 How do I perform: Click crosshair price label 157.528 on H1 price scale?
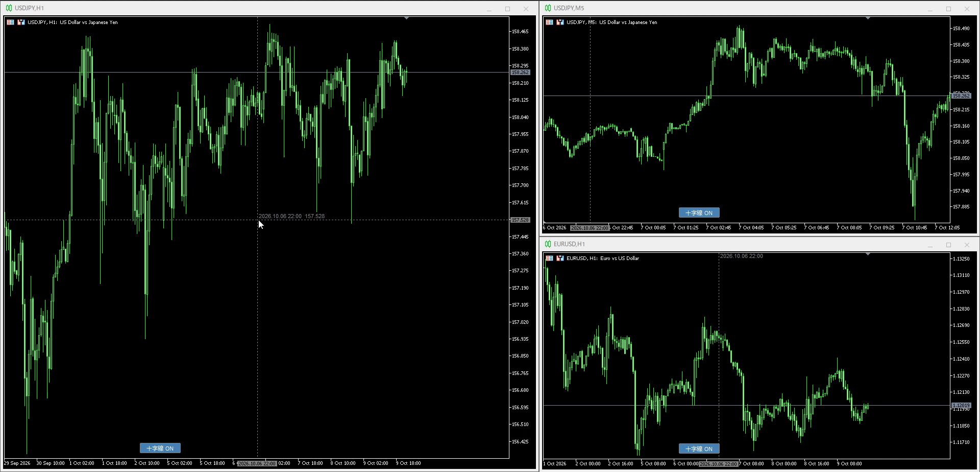click(520, 220)
